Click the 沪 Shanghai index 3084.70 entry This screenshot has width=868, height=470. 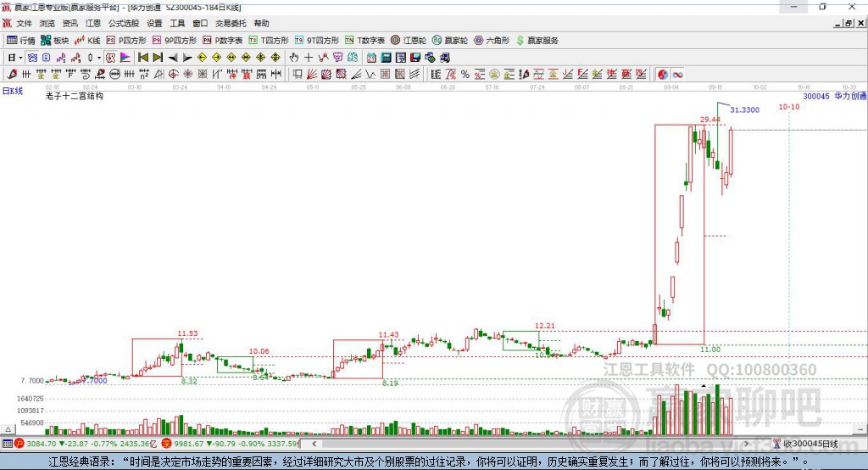[x=86, y=444]
